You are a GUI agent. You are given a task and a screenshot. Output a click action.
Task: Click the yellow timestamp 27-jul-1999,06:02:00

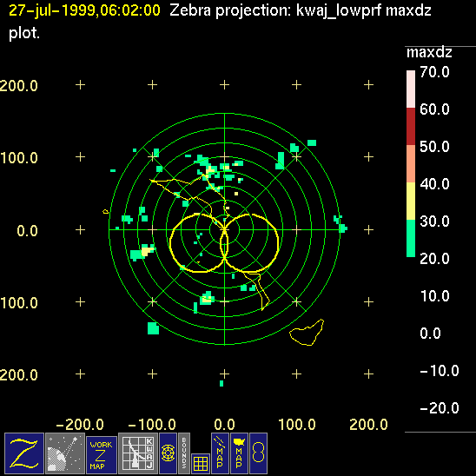tap(84, 10)
